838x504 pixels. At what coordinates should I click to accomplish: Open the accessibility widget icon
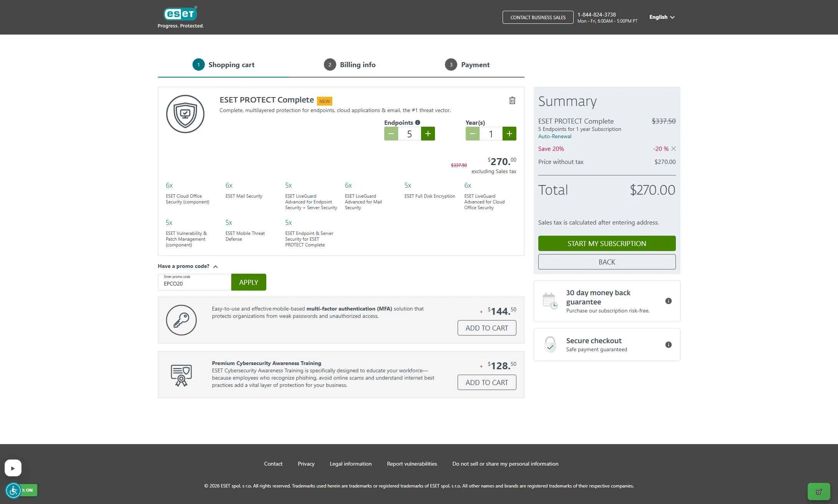point(13,490)
